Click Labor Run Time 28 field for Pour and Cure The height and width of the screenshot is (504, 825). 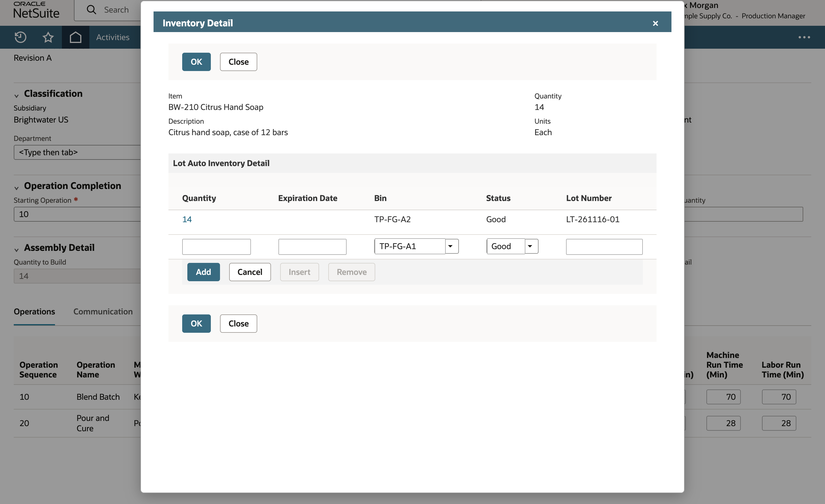coord(779,423)
